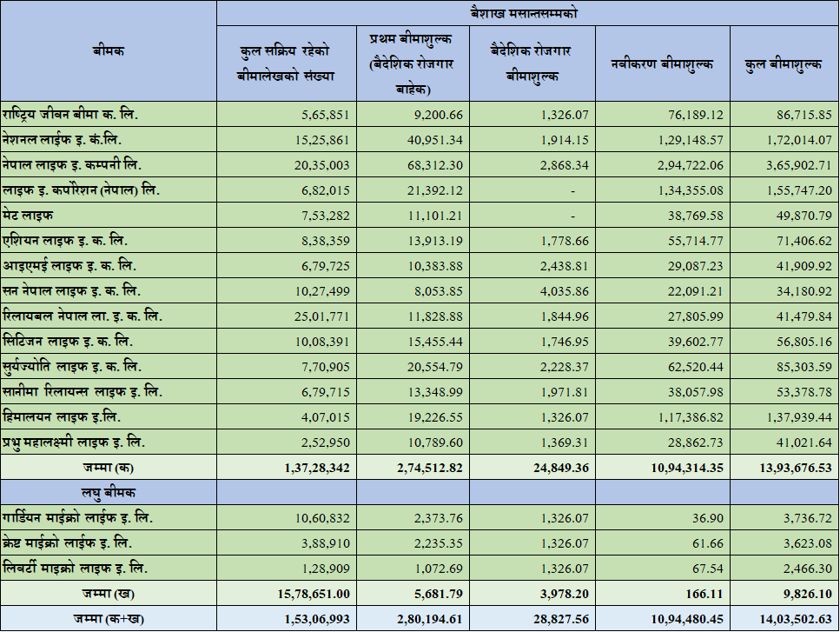Select the रिलायबल नेपाल ला. इ. क. लि. row name
The width and height of the screenshot is (840, 632).
coord(82,316)
